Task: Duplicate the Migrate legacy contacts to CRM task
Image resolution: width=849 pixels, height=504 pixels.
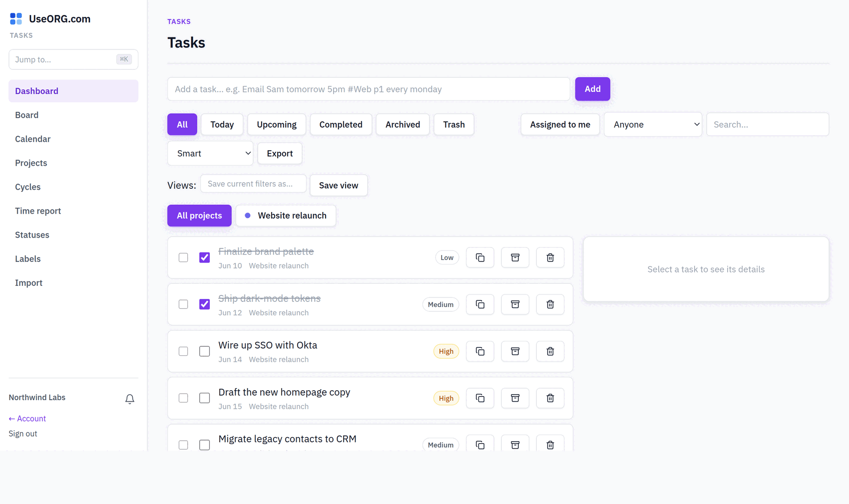Action: pyautogui.click(x=480, y=443)
